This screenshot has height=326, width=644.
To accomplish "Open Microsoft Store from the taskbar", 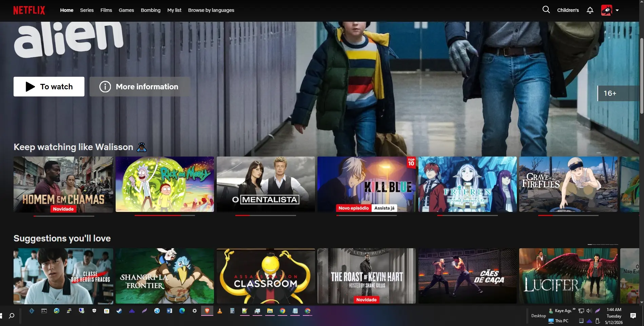I will coord(106,311).
